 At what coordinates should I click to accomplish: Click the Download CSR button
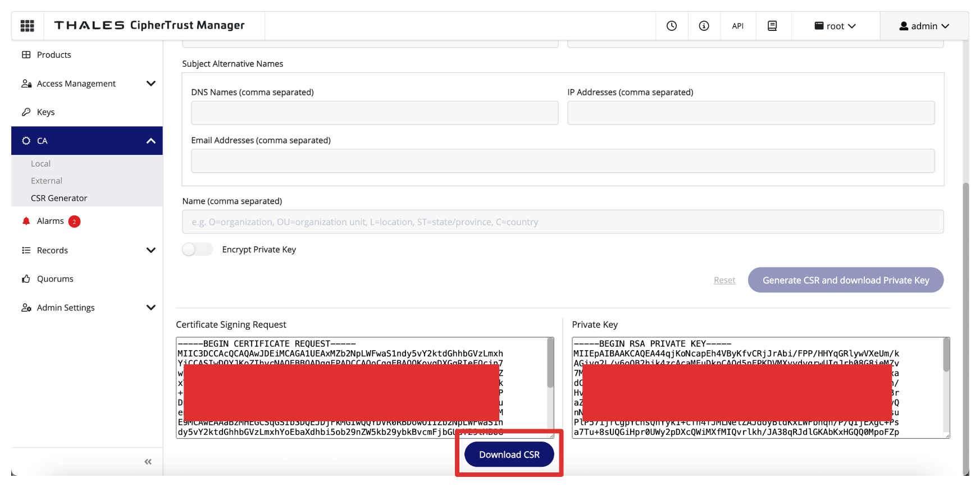pyautogui.click(x=509, y=454)
